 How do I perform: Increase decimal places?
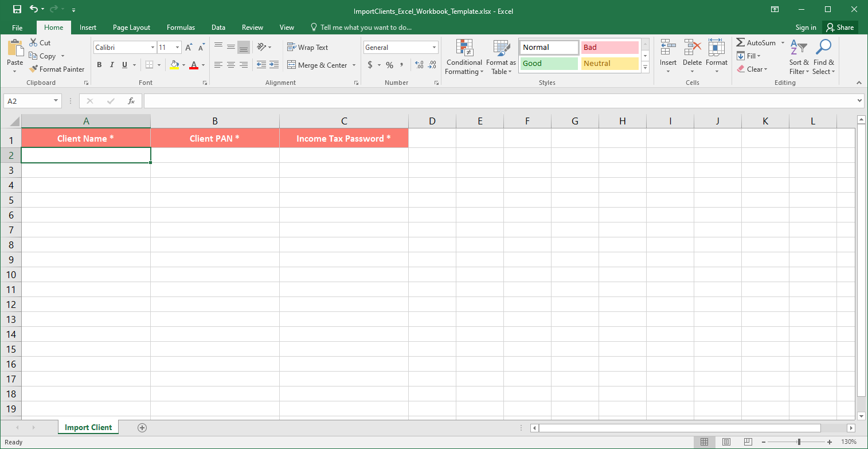click(419, 65)
